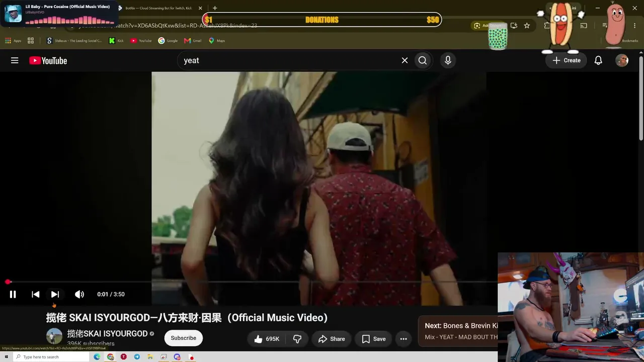Pause the playing video
The height and width of the screenshot is (362, 644).
click(x=13, y=294)
